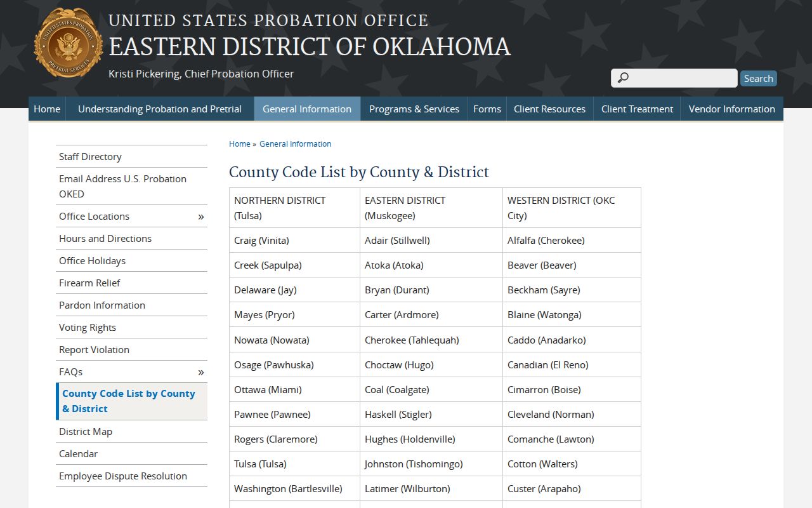Expand the FAQs submenu arrow
Image resolution: width=812 pixels, height=508 pixels.
200,372
